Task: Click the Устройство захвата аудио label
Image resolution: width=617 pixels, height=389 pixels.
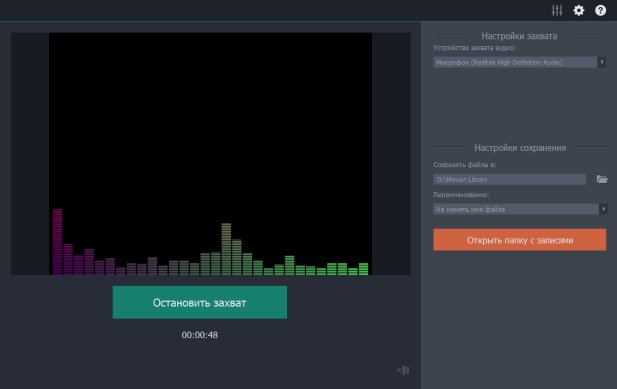Action: [474, 48]
